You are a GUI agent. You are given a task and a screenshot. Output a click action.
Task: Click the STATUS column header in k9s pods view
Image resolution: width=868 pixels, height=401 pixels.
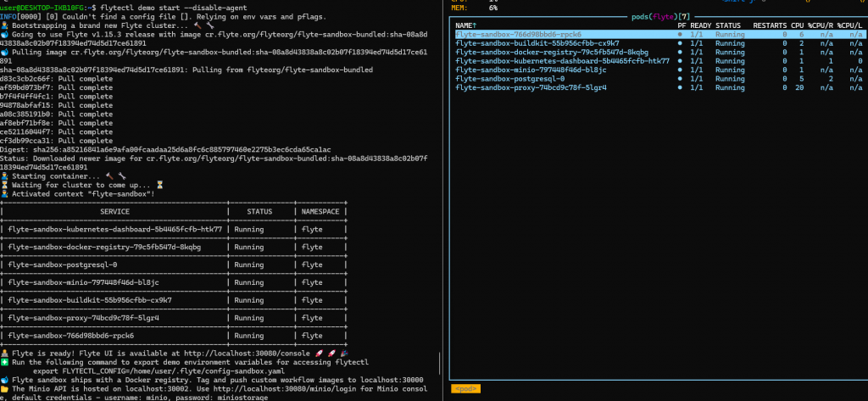(x=728, y=25)
